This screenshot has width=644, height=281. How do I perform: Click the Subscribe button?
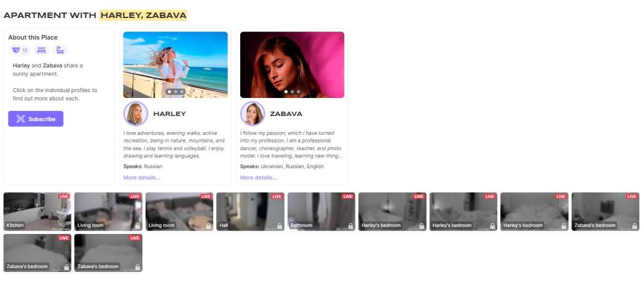[x=35, y=119]
